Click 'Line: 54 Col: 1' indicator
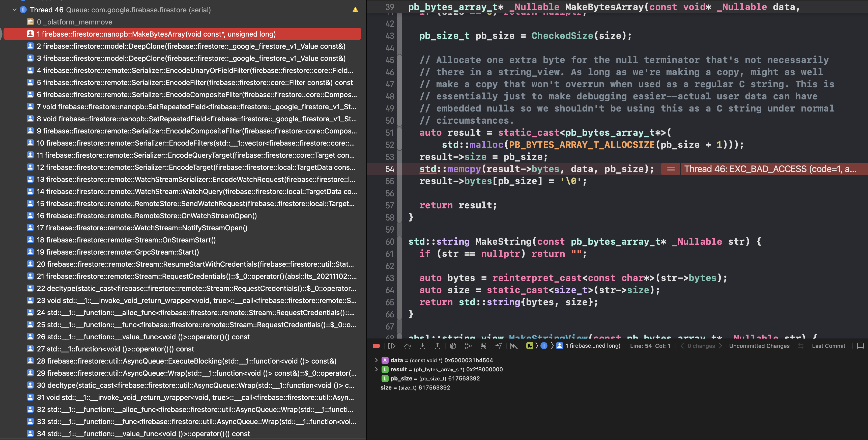 [x=650, y=346]
